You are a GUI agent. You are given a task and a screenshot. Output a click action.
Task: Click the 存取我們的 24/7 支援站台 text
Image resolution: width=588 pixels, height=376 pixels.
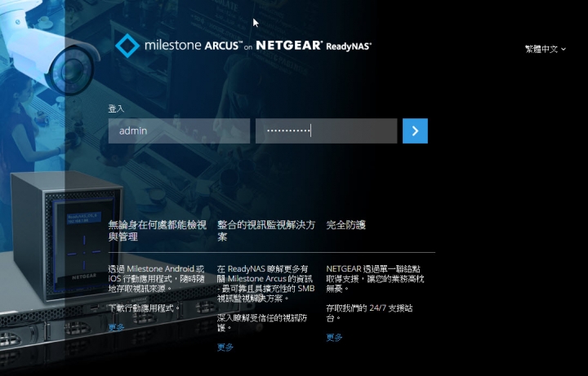(369, 313)
